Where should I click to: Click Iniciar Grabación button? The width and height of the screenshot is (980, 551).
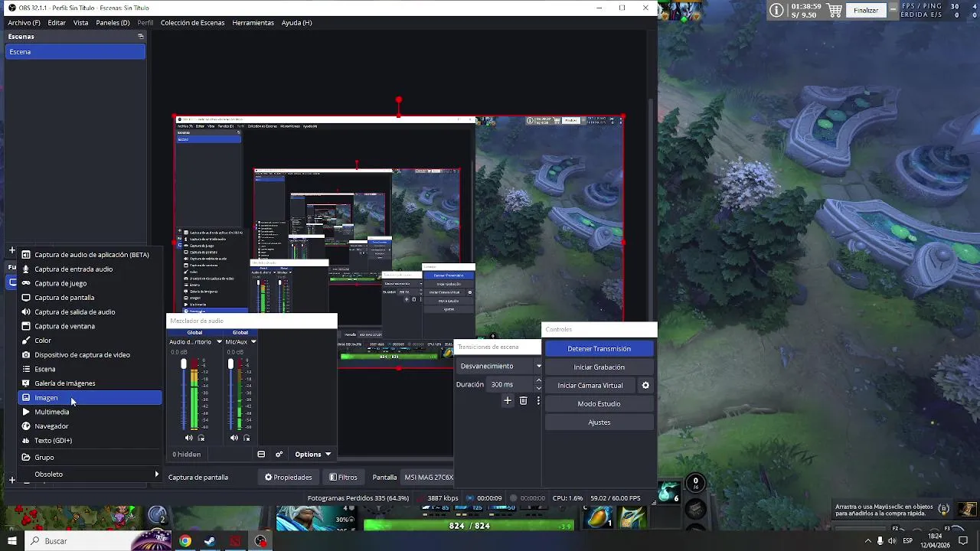point(599,367)
